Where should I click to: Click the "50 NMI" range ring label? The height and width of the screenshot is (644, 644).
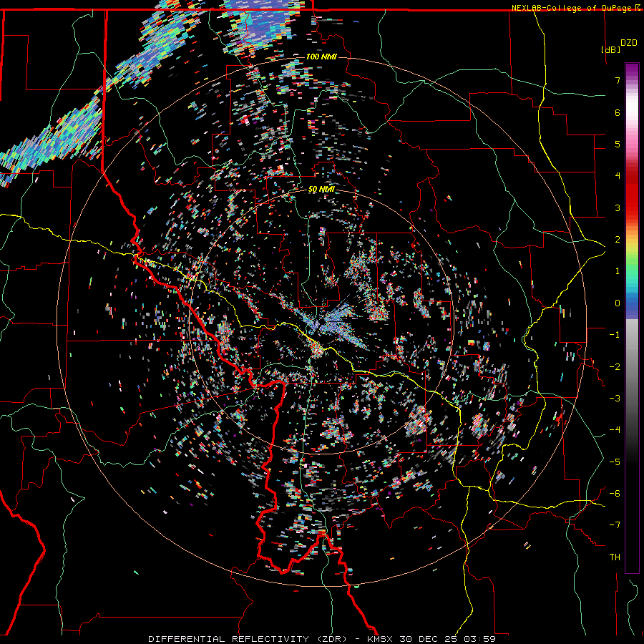tap(321, 190)
